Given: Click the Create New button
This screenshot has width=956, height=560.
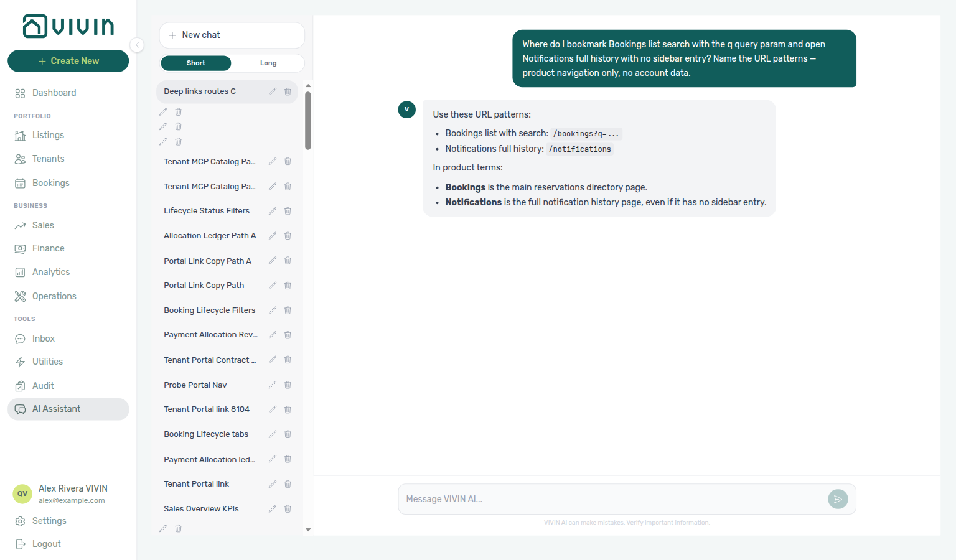Looking at the screenshot, I should [68, 61].
